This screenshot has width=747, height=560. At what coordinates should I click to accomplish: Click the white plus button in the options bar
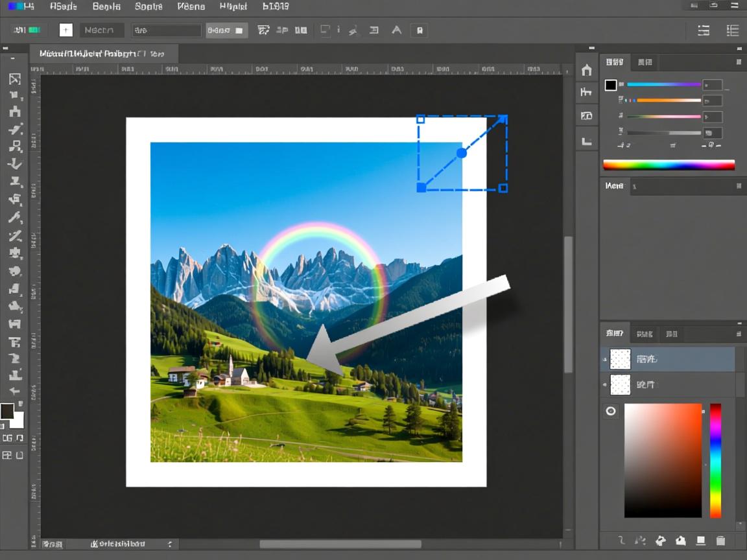pyautogui.click(x=65, y=30)
